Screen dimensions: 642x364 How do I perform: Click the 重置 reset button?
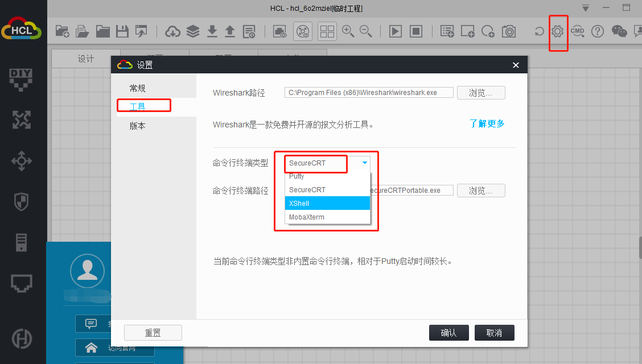(153, 333)
